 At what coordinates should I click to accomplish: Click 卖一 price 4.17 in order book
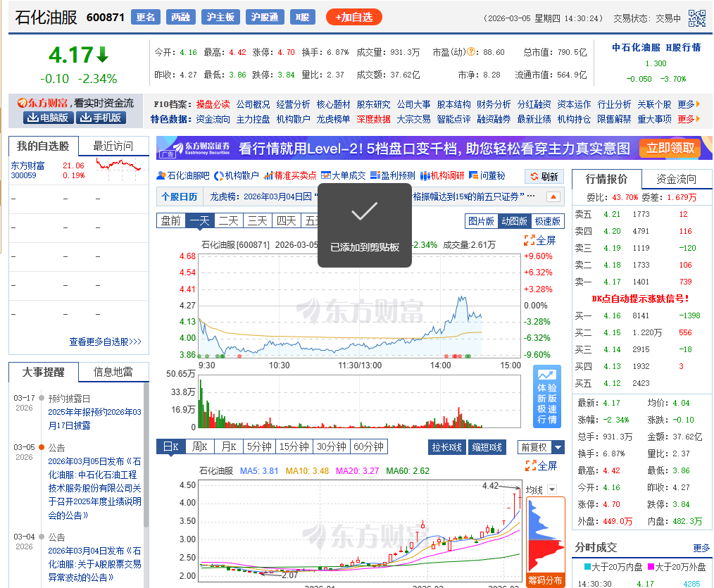(x=612, y=282)
